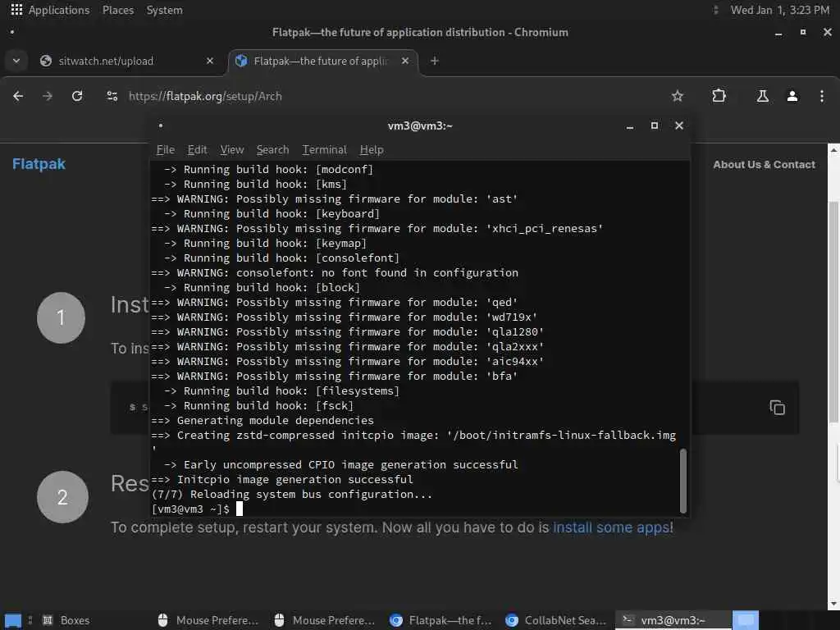840x630 pixels.
Task: Minimize the Chromium window
Action: coord(778,33)
